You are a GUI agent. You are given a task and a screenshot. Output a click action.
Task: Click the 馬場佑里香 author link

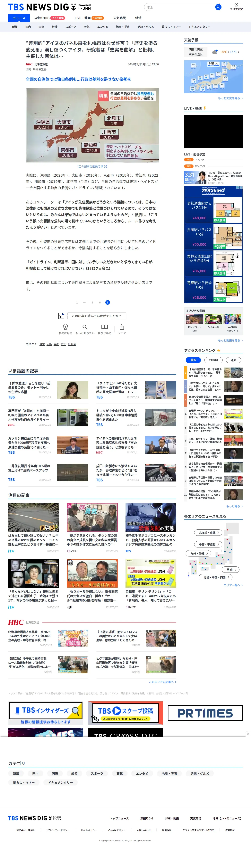pos(40,70)
